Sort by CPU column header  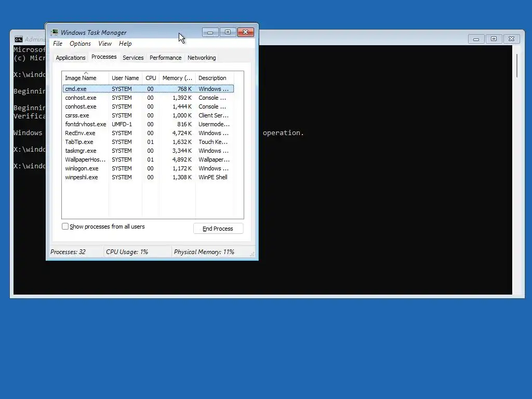151,78
